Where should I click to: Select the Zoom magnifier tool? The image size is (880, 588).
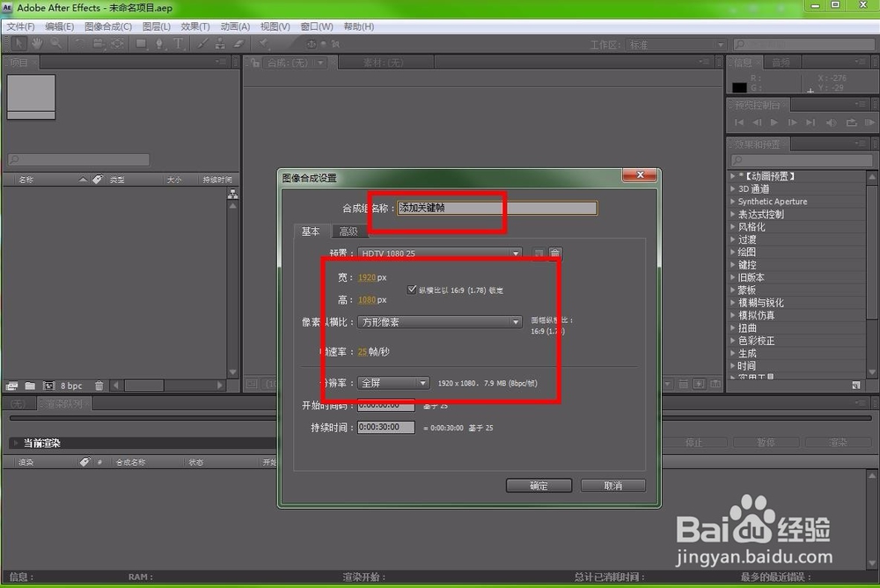coord(55,43)
